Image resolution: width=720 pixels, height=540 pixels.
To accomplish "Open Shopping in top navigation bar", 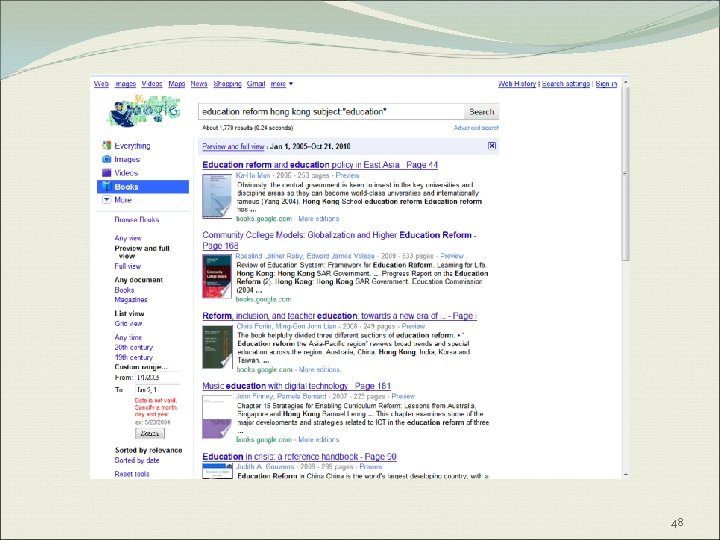I will [x=227, y=84].
